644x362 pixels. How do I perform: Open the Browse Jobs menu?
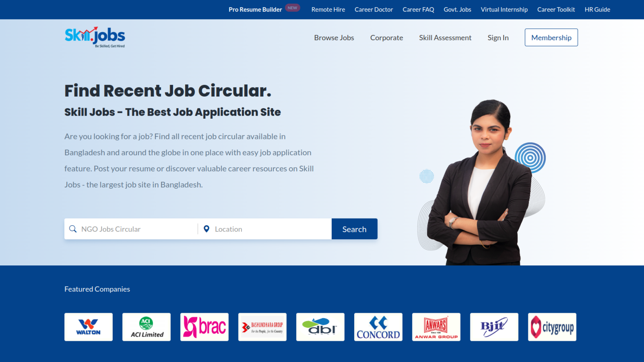pyautogui.click(x=334, y=38)
